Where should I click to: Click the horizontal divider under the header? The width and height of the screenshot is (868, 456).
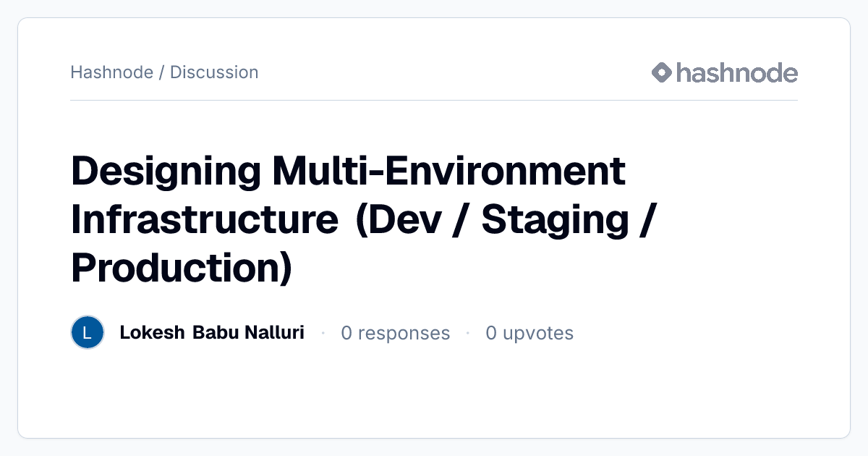pyautogui.click(x=434, y=100)
